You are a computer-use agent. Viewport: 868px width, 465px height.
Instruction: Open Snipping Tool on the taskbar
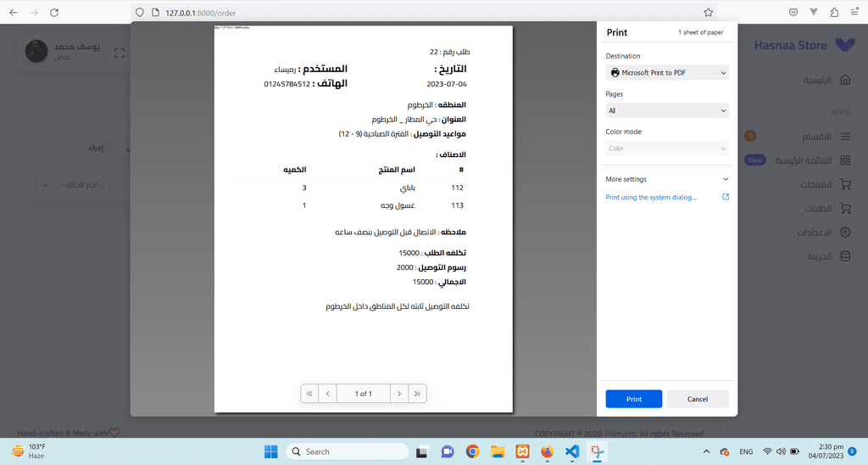coord(597,451)
